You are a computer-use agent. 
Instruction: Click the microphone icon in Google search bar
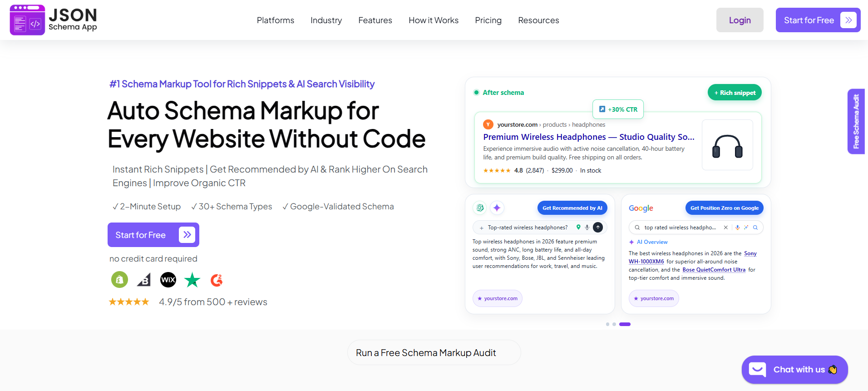click(737, 228)
